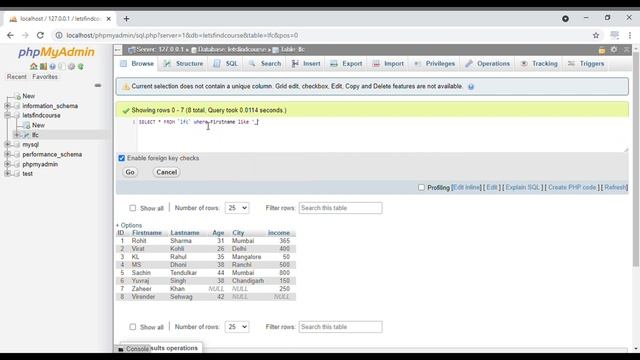Open phpMyAdmin home icon

pos(33,66)
